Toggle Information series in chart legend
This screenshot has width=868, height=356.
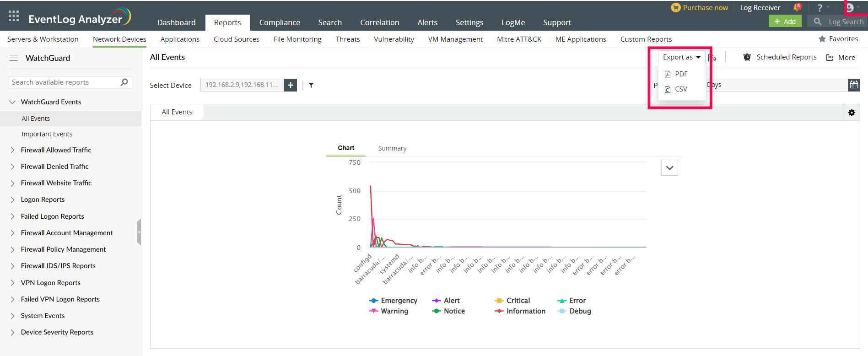click(520, 311)
